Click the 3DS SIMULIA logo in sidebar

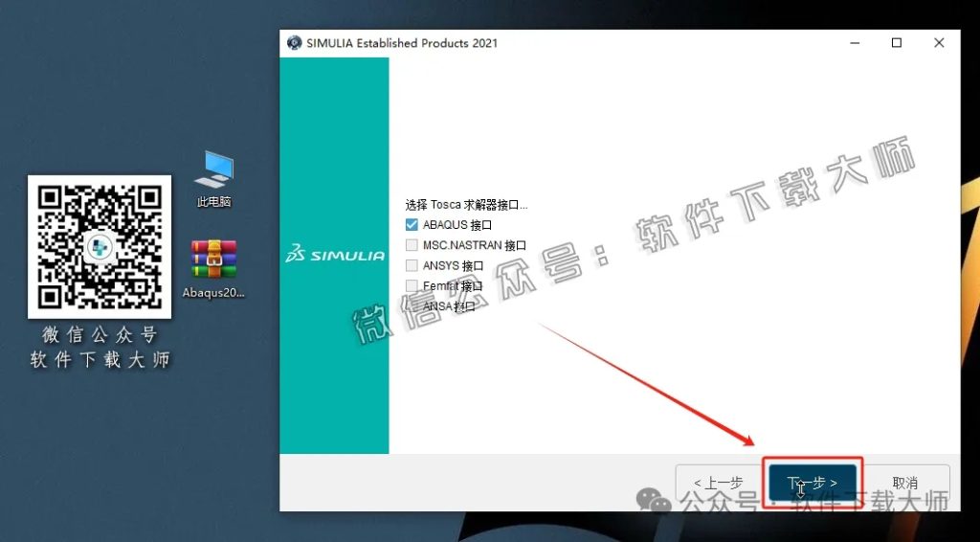coord(335,255)
